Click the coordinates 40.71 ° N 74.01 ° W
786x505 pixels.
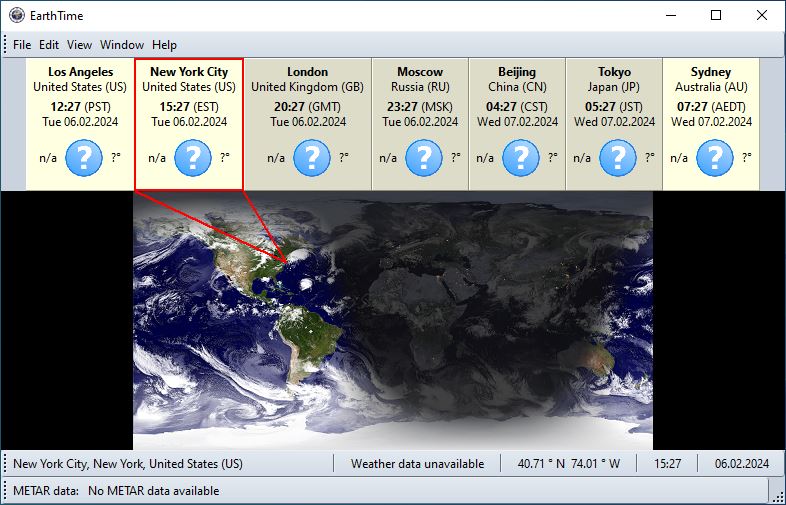coord(569,464)
